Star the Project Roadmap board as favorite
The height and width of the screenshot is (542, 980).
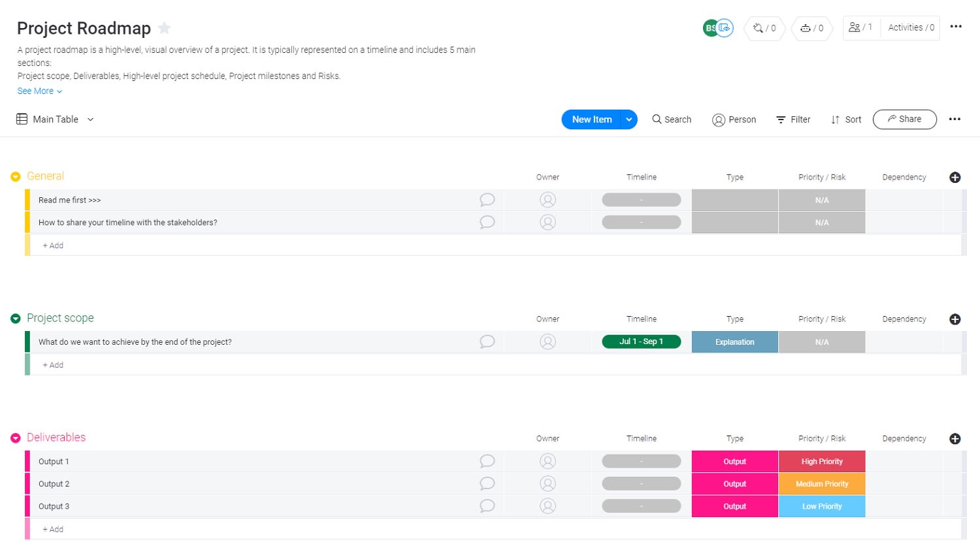[x=165, y=28]
